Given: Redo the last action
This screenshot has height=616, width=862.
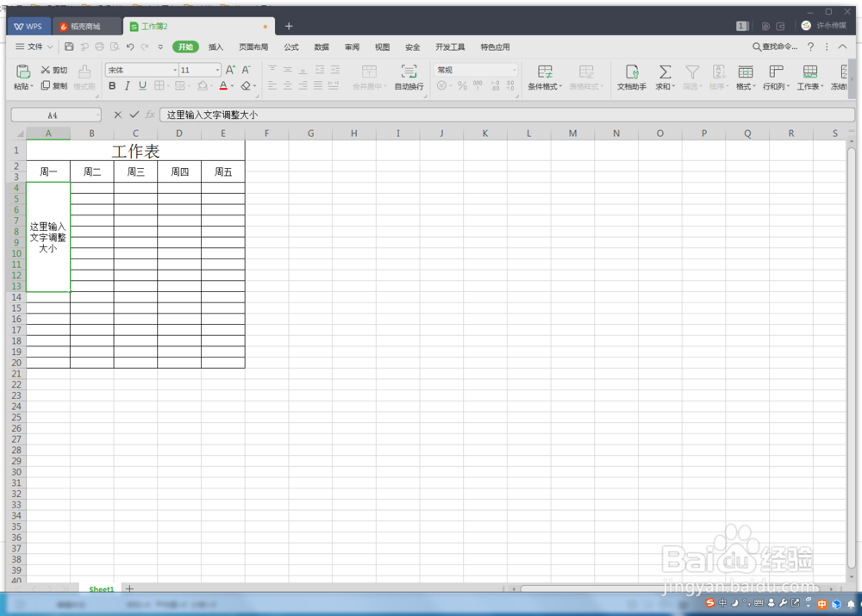Looking at the screenshot, I should (x=145, y=47).
